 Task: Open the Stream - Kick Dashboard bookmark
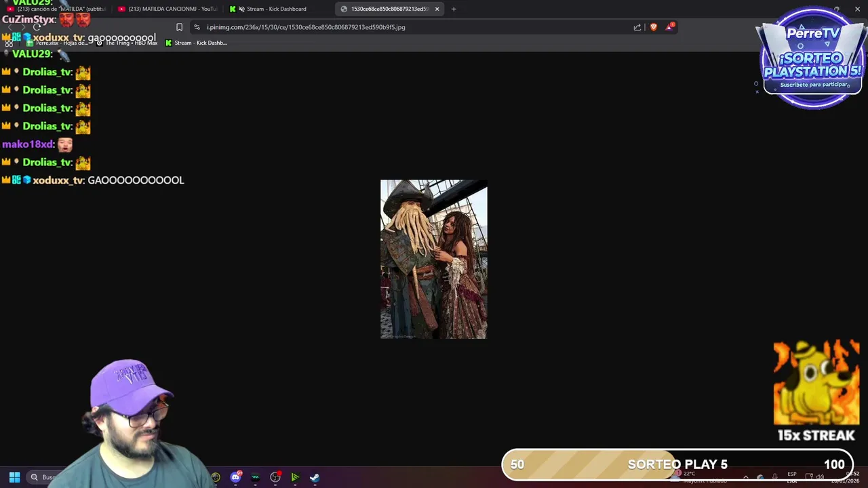point(196,43)
